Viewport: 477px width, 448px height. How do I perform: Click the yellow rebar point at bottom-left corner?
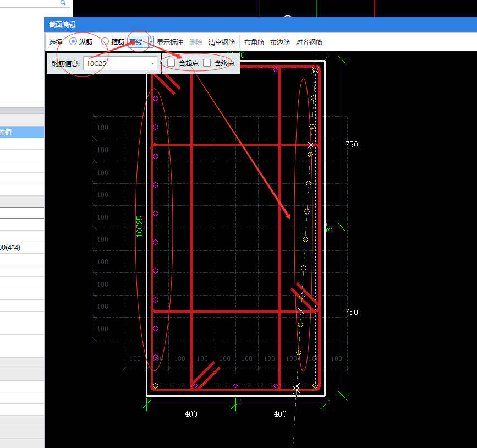tap(156, 386)
